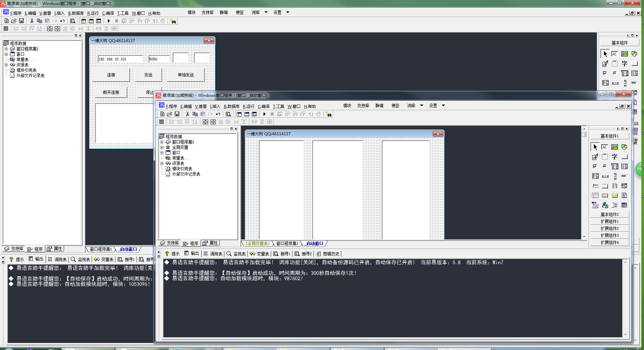Select Check box component in front palette

tap(595, 166)
